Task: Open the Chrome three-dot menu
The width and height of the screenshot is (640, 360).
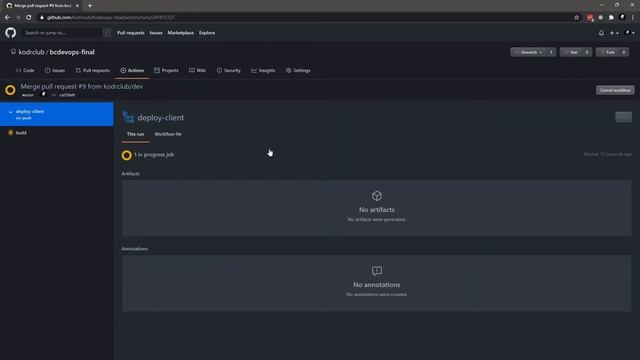Action: tap(633, 18)
